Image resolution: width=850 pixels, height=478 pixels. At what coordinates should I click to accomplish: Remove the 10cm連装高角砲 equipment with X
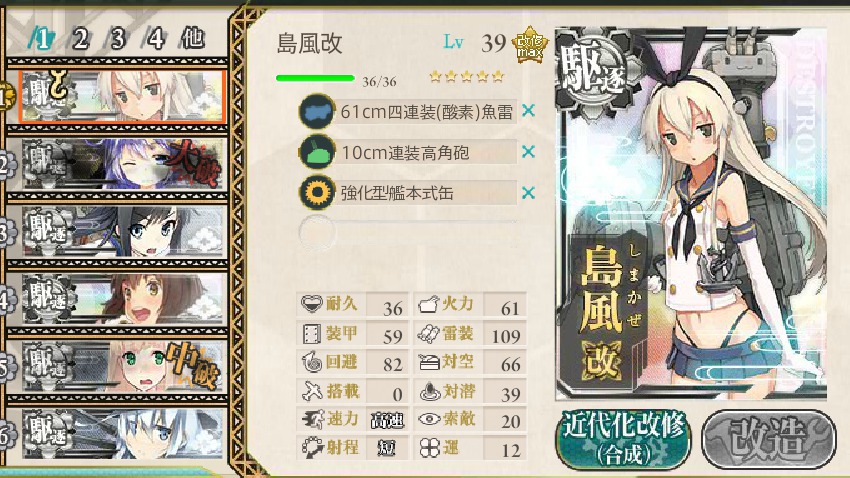(x=528, y=152)
